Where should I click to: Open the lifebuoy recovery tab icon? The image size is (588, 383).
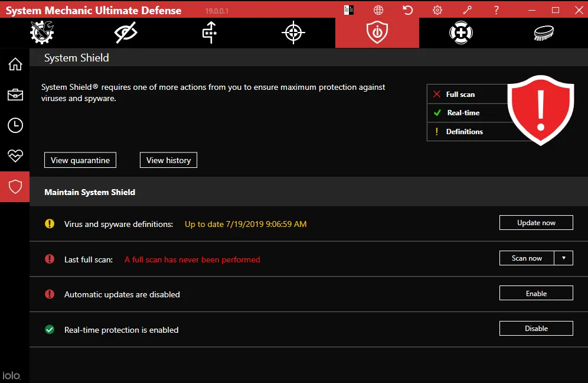(461, 33)
